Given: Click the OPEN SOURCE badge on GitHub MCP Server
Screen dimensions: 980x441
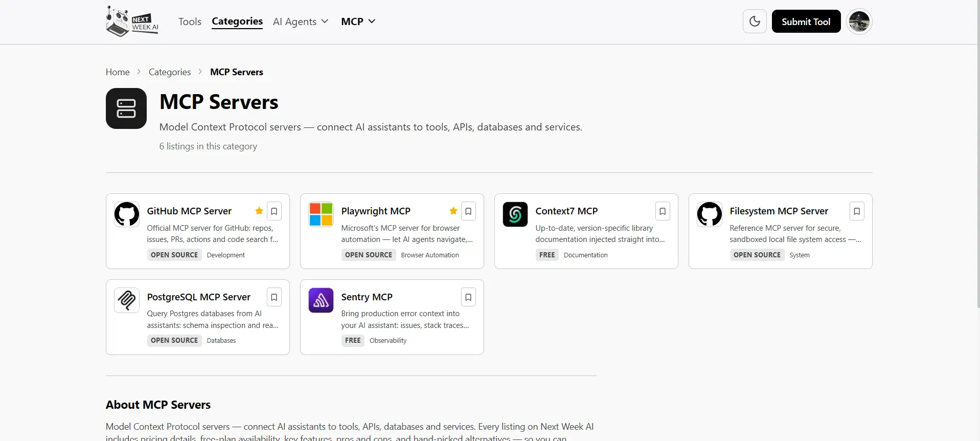Looking at the screenshot, I should click(x=174, y=255).
